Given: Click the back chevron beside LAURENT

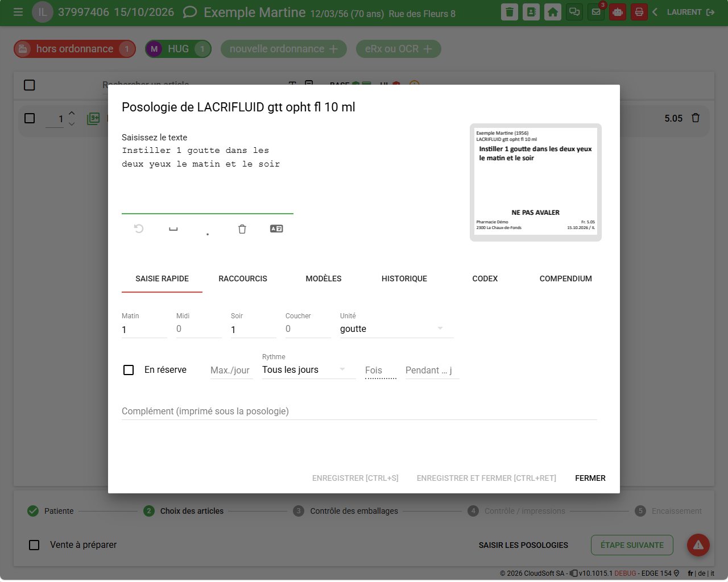Looking at the screenshot, I should (655, 12).
